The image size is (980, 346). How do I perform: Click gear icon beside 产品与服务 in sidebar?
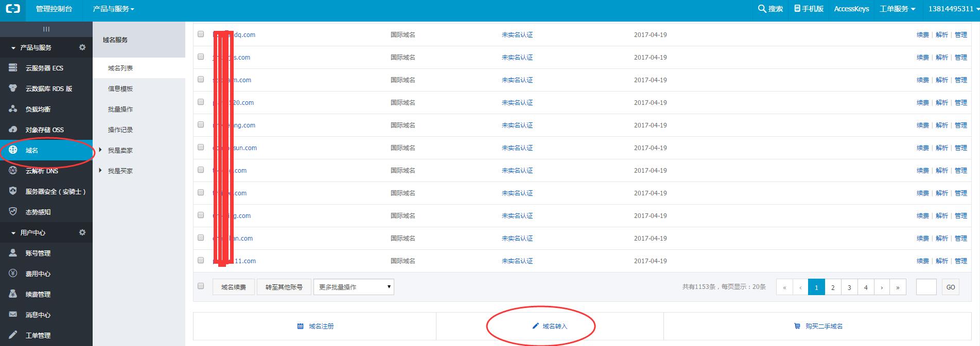click(x=82, y=47)
